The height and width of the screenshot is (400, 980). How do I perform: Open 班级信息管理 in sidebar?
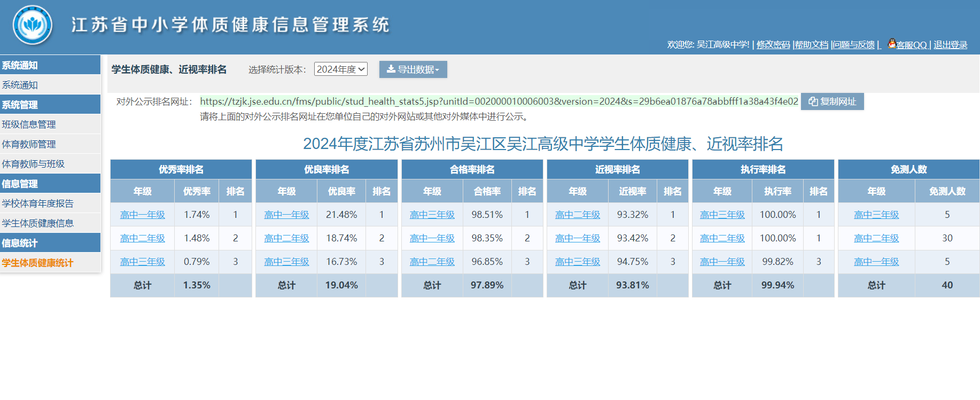pos(50,124)
